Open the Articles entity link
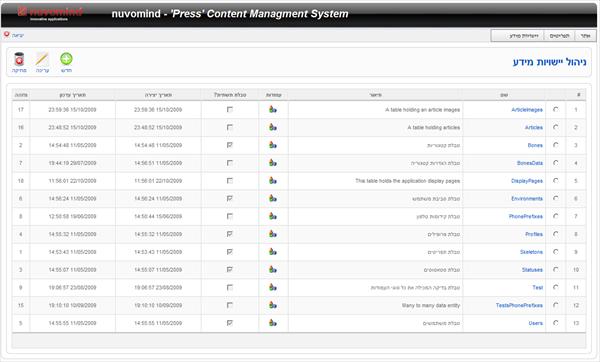 [534, 127]
